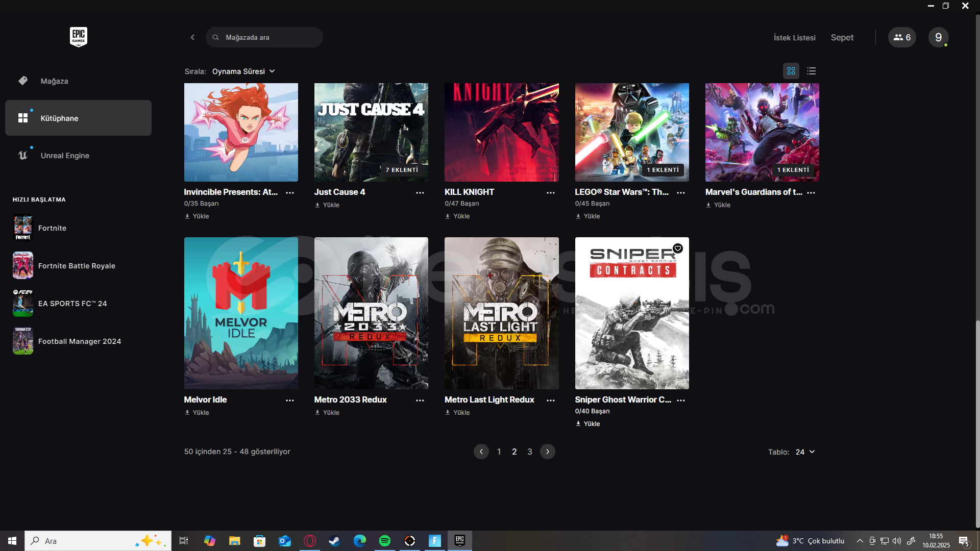
Task: Select Kütüphane in the sidebar
Action: tap(78, 118)
